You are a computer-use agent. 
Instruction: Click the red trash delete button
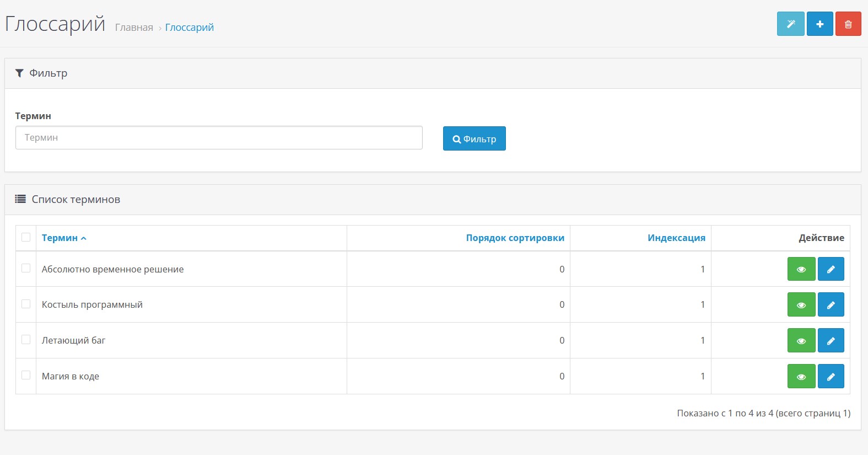click(x=848, y=24)
